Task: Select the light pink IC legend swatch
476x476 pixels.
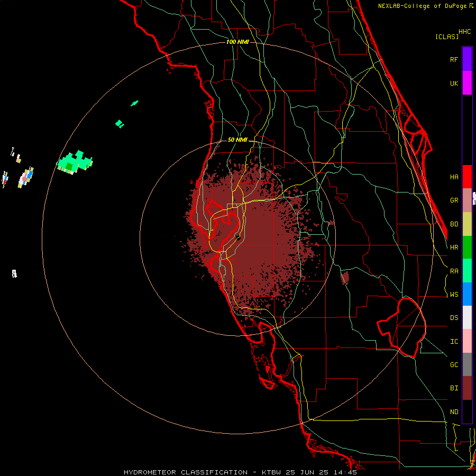Action: [x=467, y=341]
